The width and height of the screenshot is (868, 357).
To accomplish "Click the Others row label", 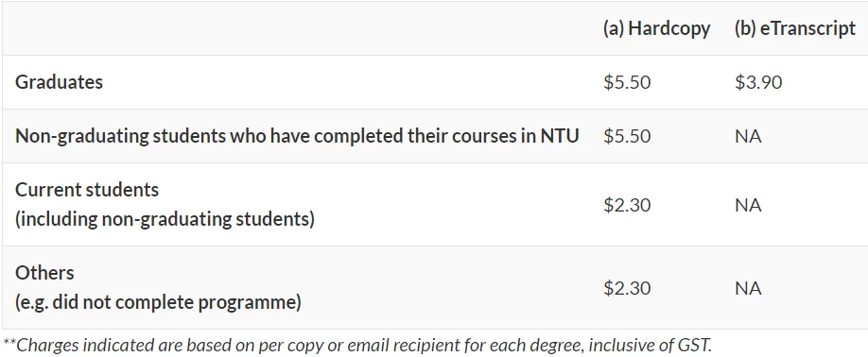I will (x=44, y=272).
